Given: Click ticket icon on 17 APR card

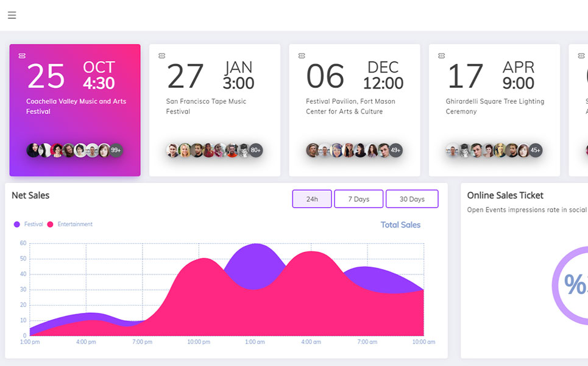Looking at the screenshot, I should pyautogui.click(x=441, y=56).
